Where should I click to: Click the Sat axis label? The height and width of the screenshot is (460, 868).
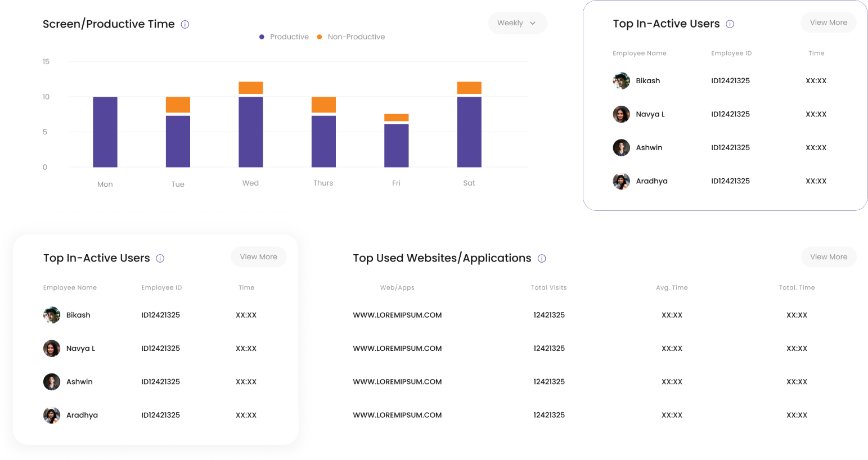[469, 183]
